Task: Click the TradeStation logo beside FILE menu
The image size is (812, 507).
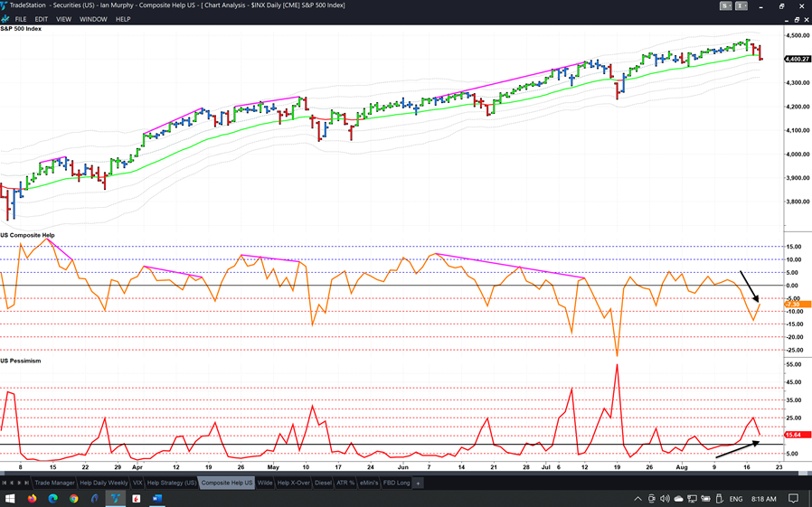Action: point(6,19)
